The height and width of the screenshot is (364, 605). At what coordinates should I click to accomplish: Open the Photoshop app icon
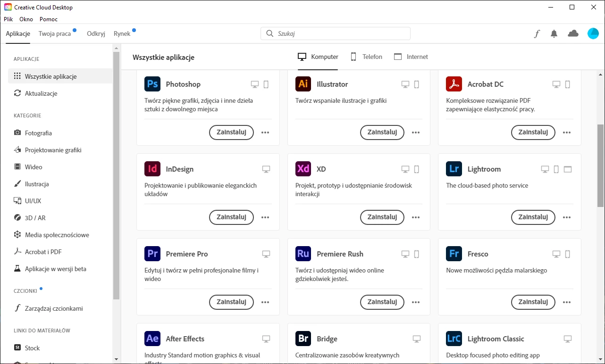(x=152, y=84)
